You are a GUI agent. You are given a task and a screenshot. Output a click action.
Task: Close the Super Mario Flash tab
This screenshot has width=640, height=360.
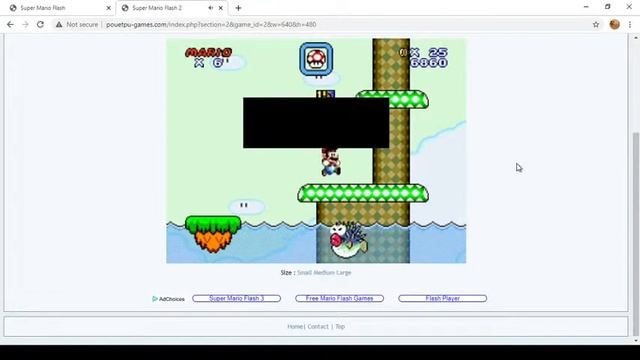tap(109, 8)
